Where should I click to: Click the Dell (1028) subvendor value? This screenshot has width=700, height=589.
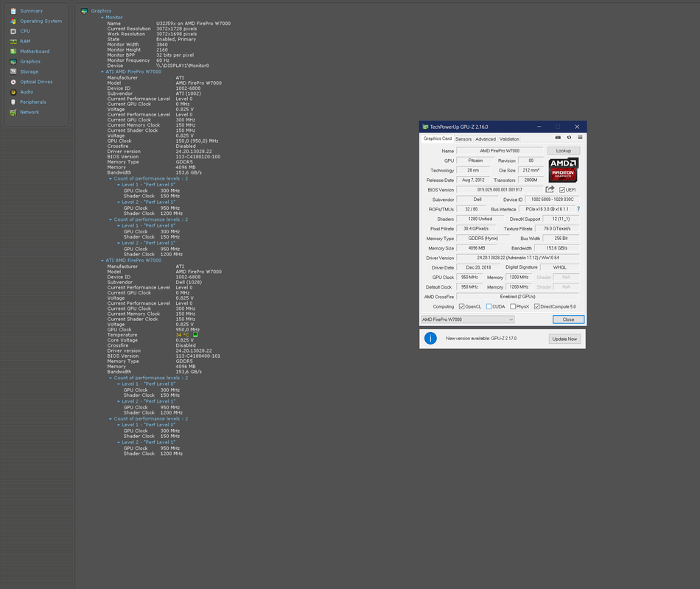pos(189,283)
